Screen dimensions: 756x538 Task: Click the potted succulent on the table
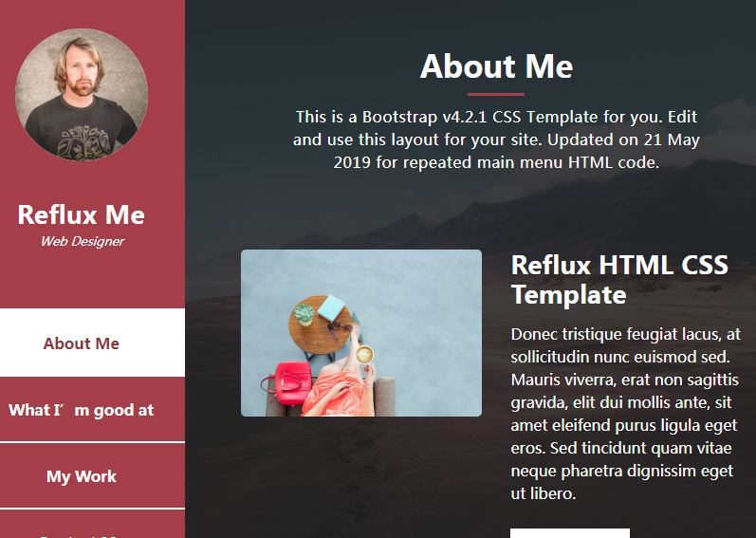pyautogui.click(x=304, y=314)
